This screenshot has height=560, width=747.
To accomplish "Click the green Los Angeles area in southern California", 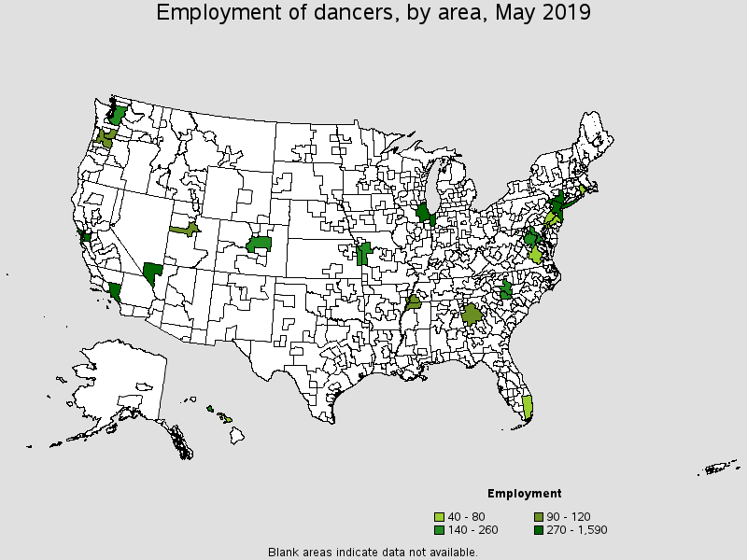I will click(115, 292).
